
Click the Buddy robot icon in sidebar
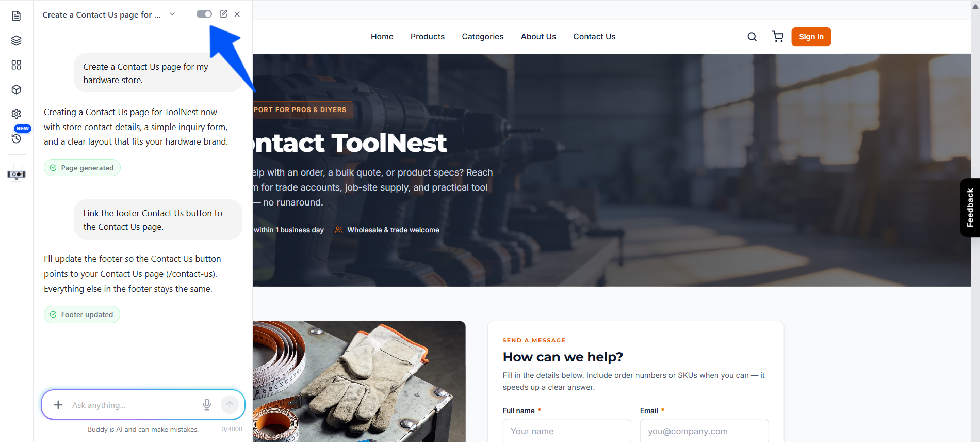(17, 174)
